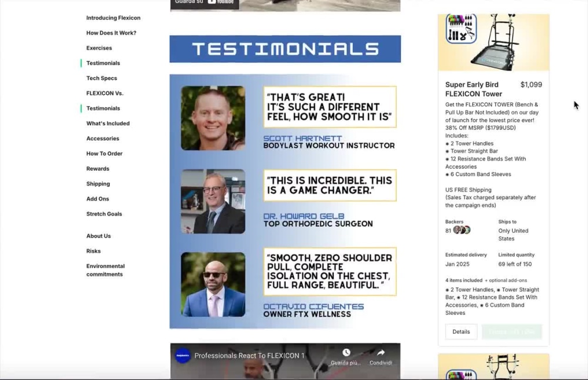The height and width of the screenshot is (380, 588).
Task: Open the second reward image at bottom right
Action: click(493, 366)
